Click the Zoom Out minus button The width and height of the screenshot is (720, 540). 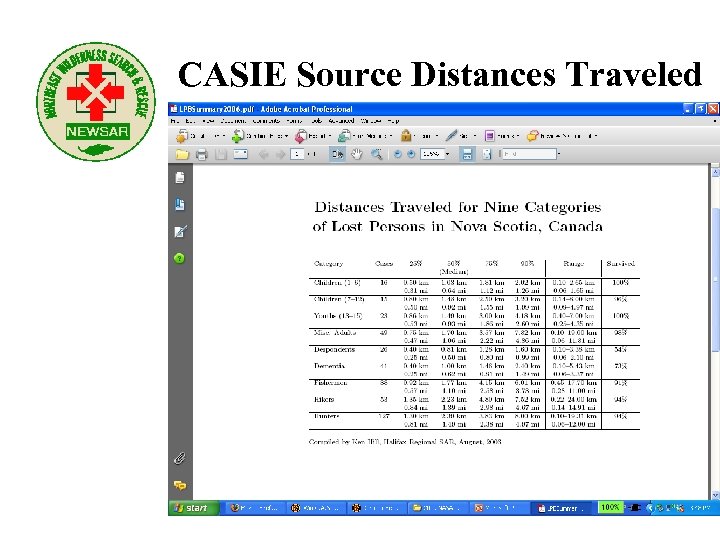[x=398, y=154]
